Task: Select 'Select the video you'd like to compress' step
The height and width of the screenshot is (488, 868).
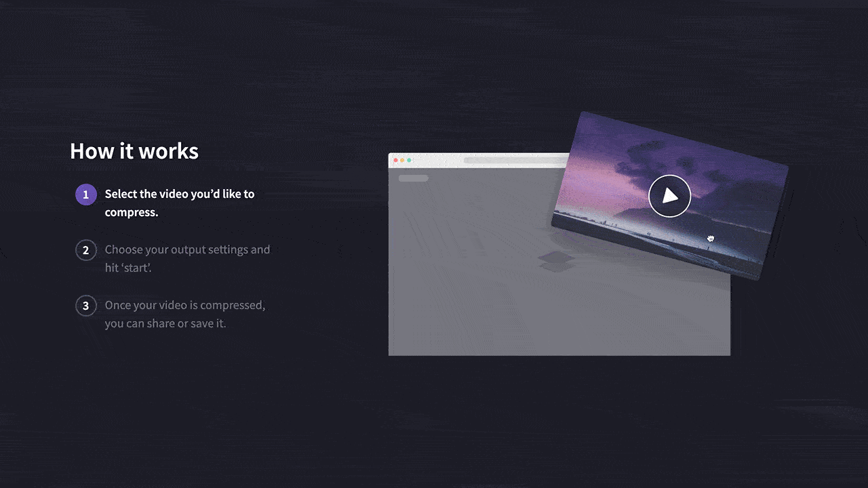Action: (179, 203)
